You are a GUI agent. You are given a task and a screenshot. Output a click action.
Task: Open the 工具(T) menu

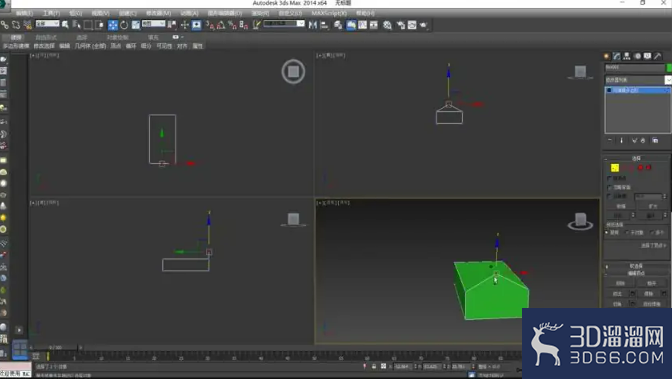pos(51,14)
